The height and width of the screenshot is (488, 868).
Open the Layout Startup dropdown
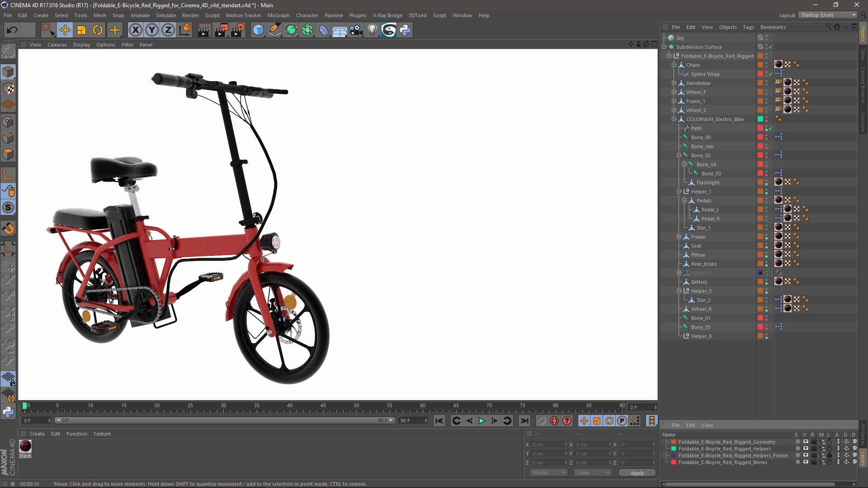(x=828, y=15)
